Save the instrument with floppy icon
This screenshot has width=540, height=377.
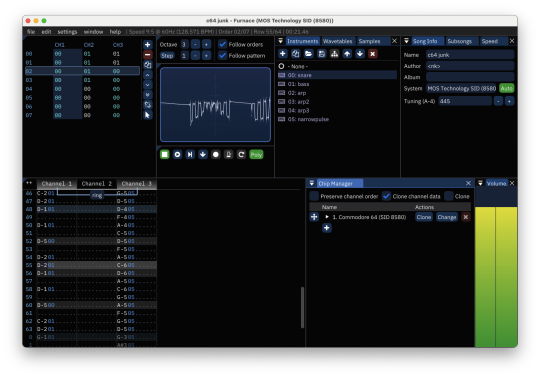[x=321, y=54]
